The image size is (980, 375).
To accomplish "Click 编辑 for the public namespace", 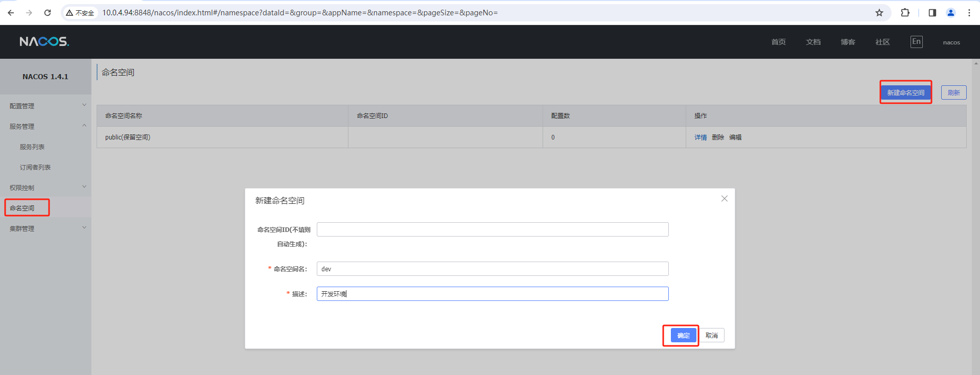I will click(x=735, y=137).
